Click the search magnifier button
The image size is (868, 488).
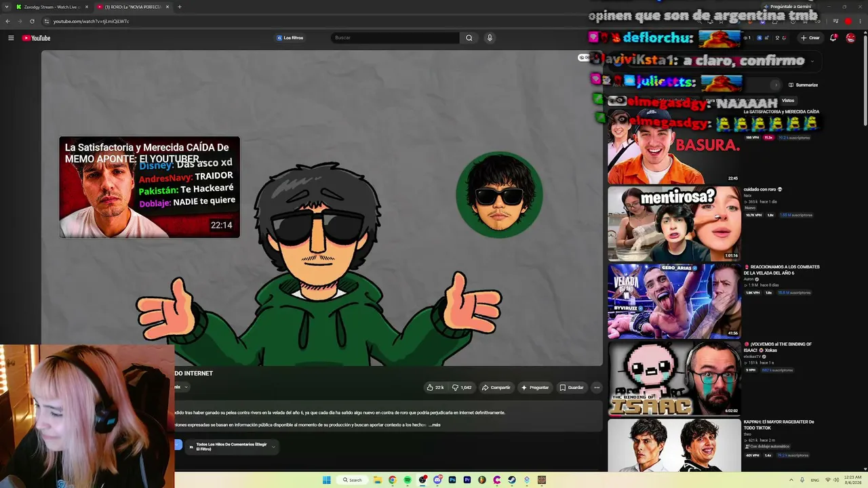(x=469, y=38)
